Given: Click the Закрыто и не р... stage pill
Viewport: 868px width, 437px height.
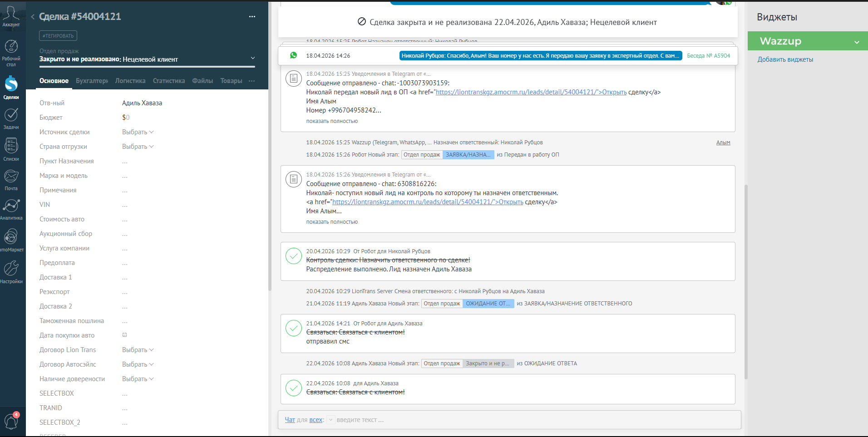Looking at the screenshot, I should pos(488,363).
